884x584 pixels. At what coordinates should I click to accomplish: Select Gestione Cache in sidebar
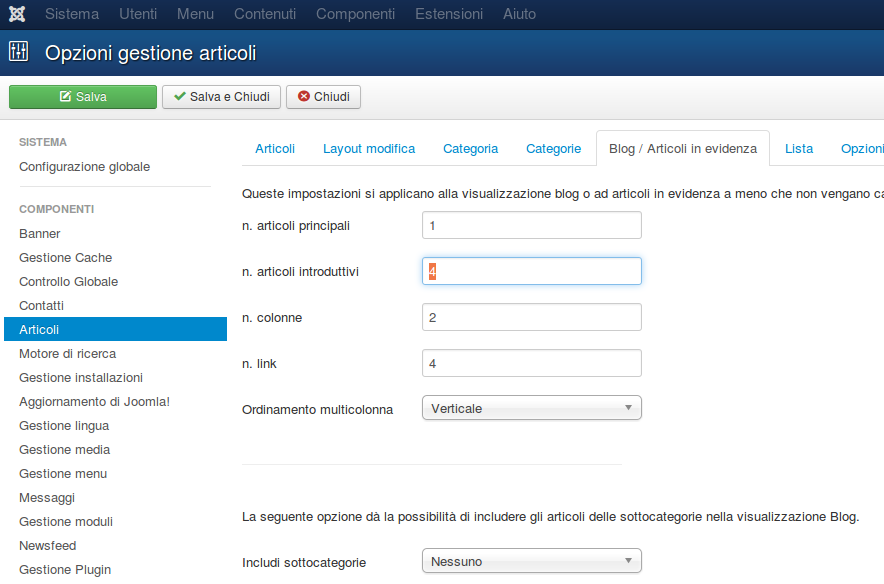[65, 257]
